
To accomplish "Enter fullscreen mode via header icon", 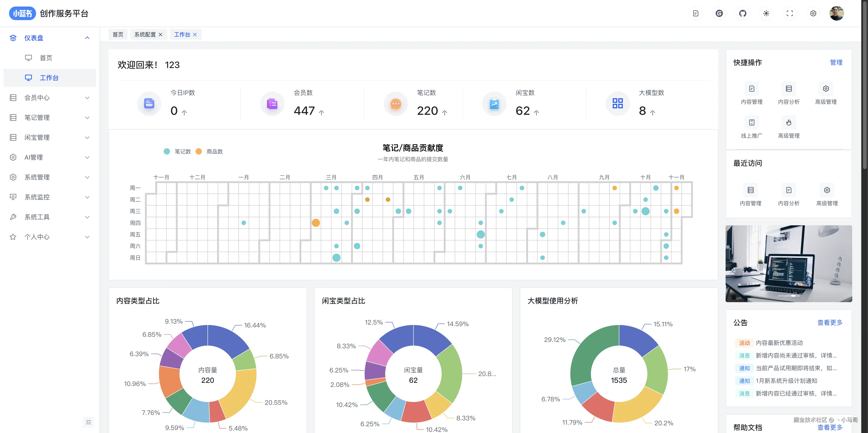I will point(790,14).
